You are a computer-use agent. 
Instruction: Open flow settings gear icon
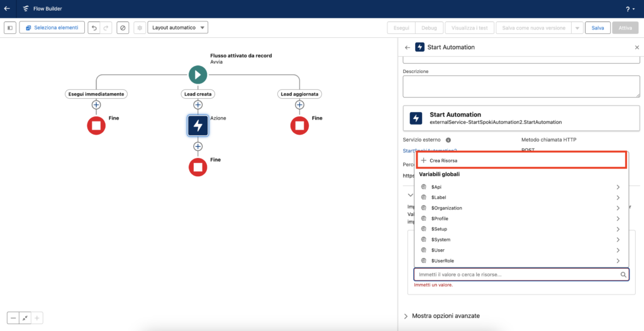coord(139,28)
